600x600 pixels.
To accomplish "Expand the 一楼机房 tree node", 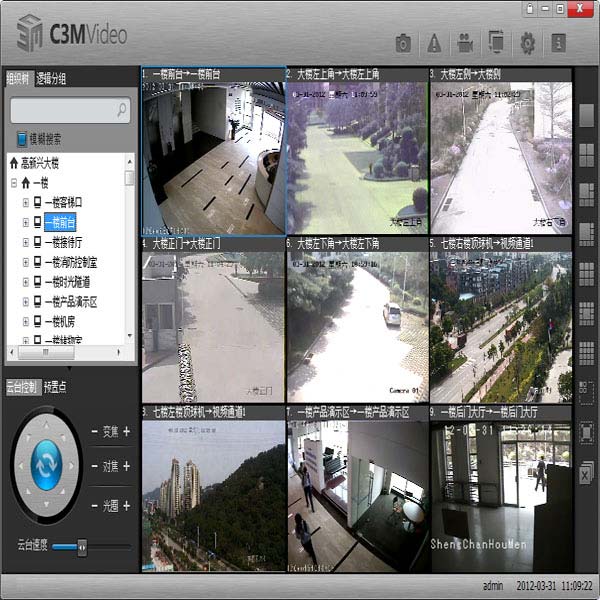I will tap(26, 321).
